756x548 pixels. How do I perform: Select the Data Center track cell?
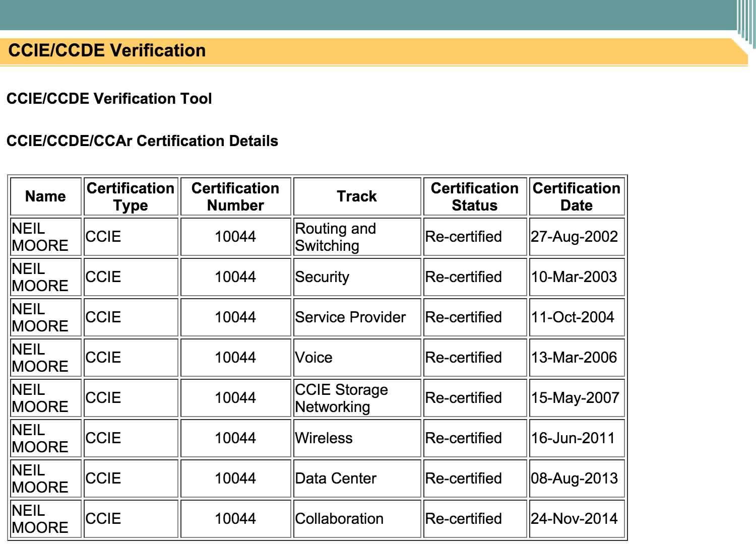tap(357, 478)
